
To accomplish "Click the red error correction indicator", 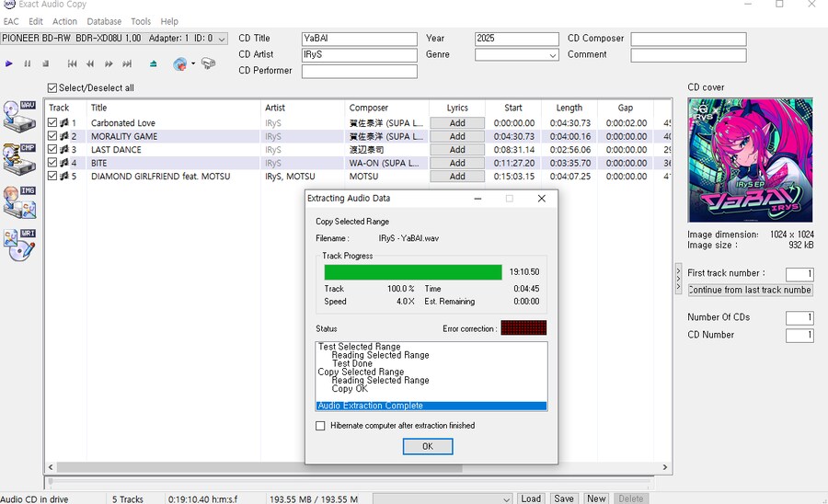I will click(x=523, y=327).
